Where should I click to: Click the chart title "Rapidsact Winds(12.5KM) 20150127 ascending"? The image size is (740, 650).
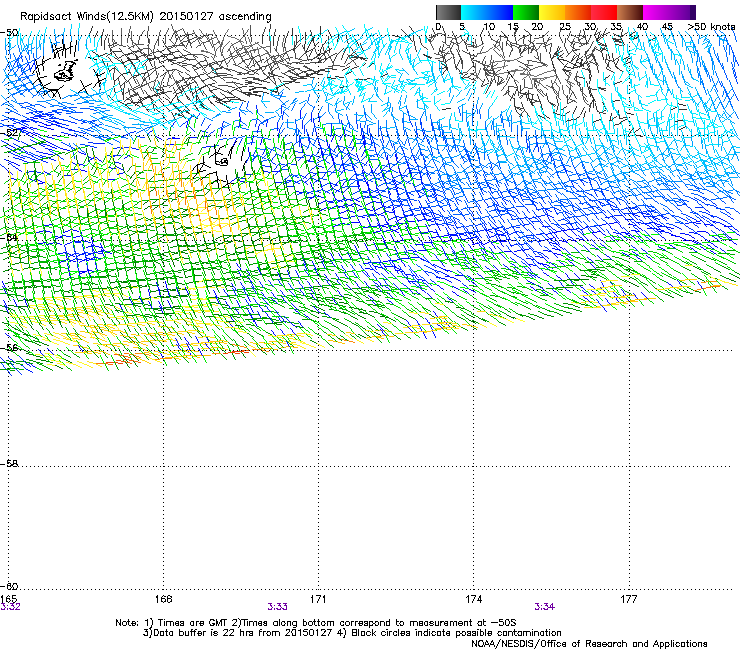tap(146, 17)
